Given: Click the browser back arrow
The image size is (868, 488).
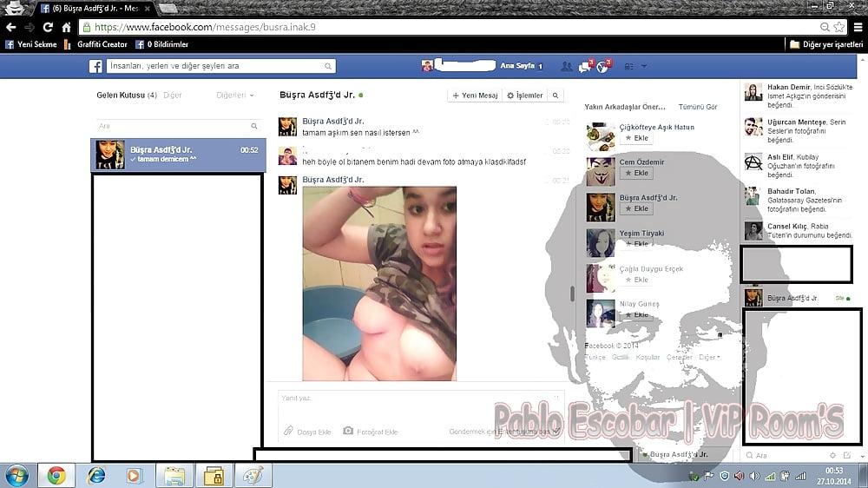Looking at the screenshot, I should [x=10, y=27].
